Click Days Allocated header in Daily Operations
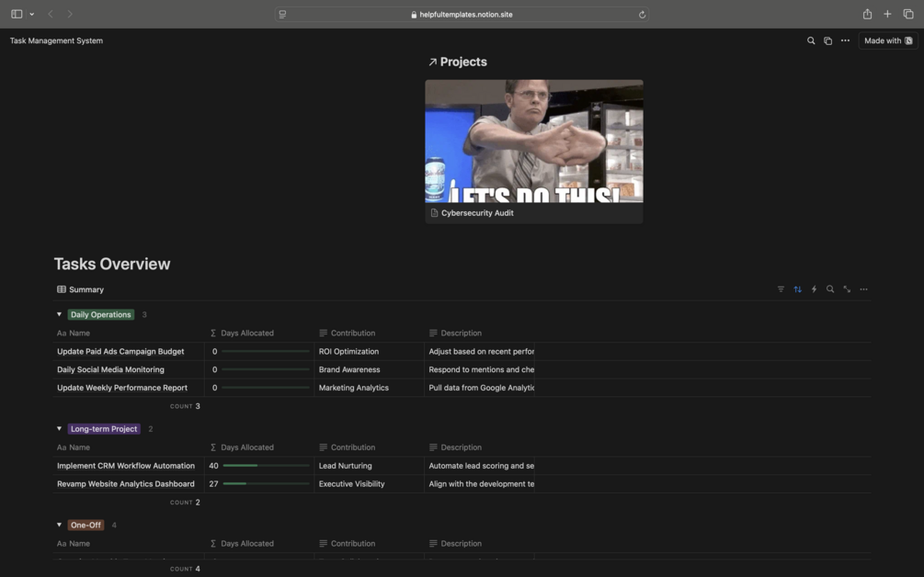 click(x=242, y=334)
